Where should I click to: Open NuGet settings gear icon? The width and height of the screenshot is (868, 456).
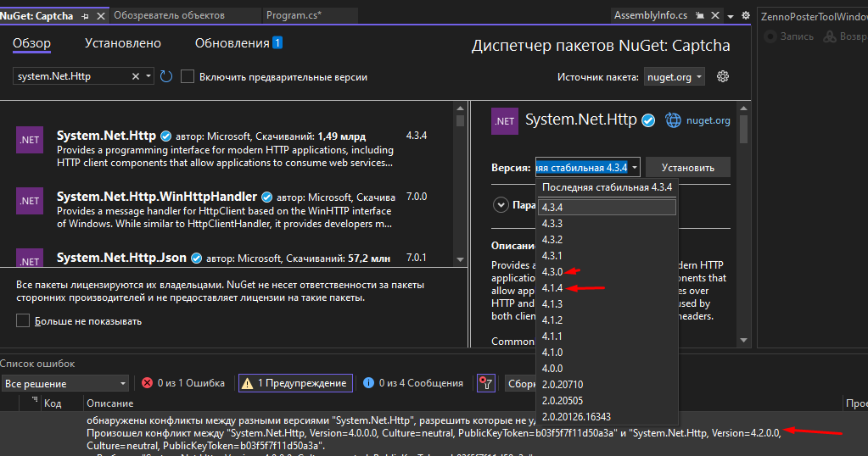723,76
